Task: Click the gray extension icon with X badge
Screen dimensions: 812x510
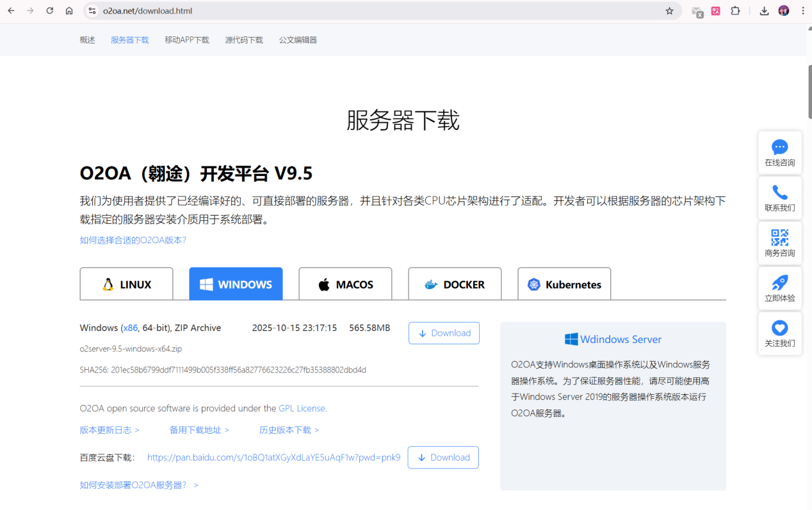Action: click(x=697, y=12)
